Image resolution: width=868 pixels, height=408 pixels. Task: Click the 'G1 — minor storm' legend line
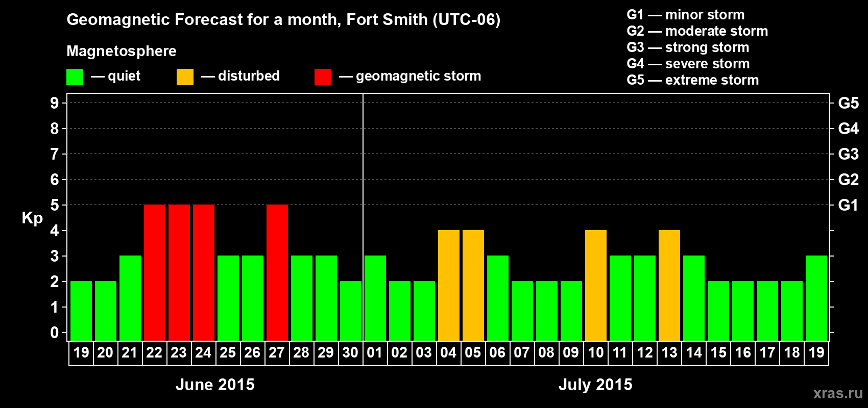pos(686,15)
